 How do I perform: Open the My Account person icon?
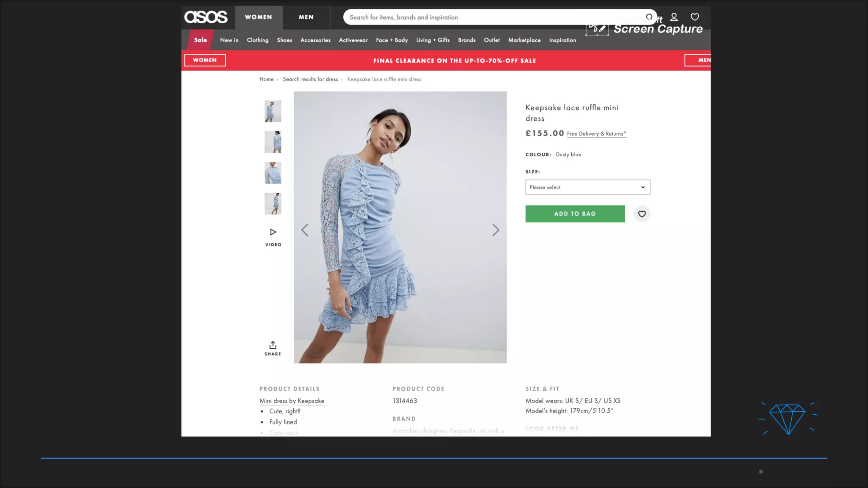click(x=674, y=17)
